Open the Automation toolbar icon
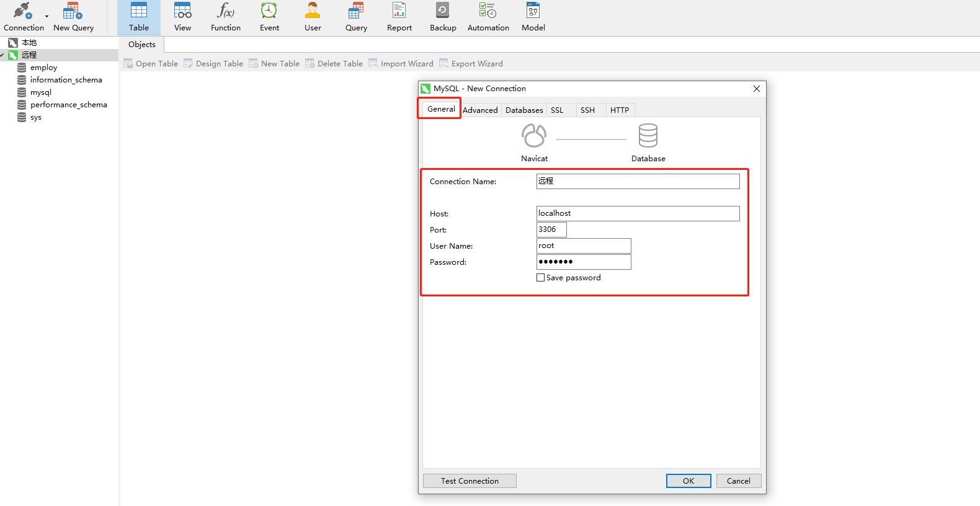980x506 pixels. click(x=488, y=17)
